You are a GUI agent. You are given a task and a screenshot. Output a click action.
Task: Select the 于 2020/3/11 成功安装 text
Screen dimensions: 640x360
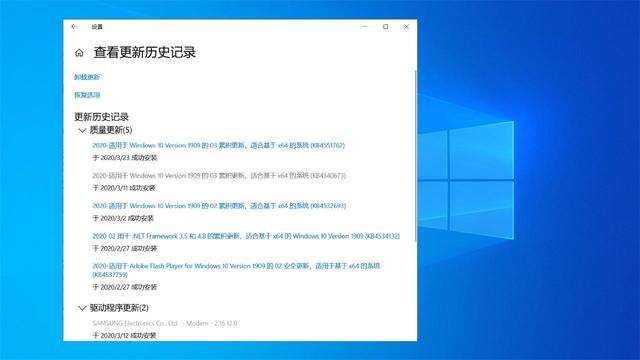click(124, 188)
